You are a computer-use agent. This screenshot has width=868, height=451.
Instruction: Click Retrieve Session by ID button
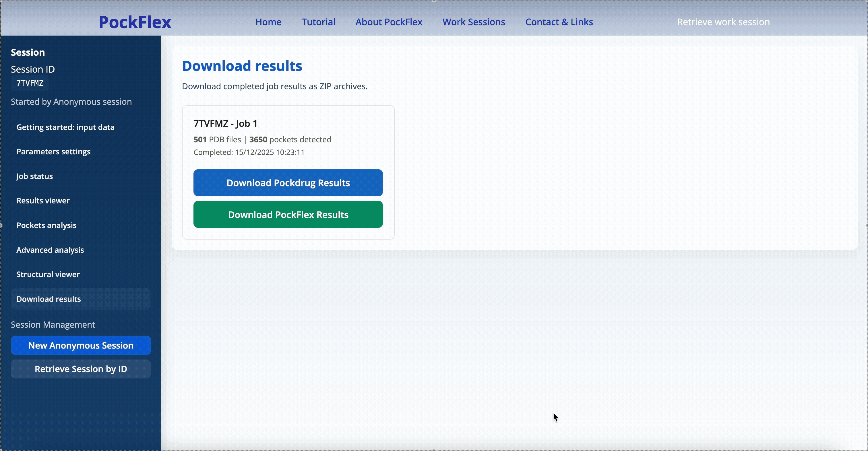(x=81, y=369)
